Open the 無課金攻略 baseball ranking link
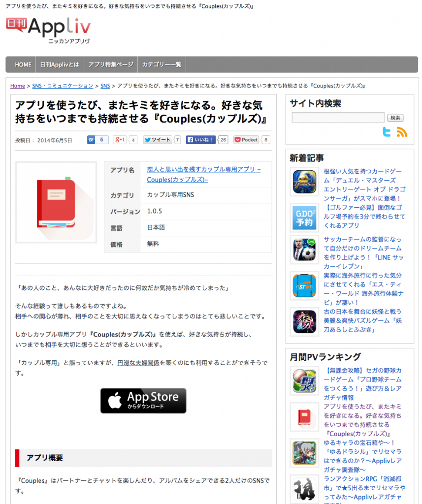 pos(363,384)
